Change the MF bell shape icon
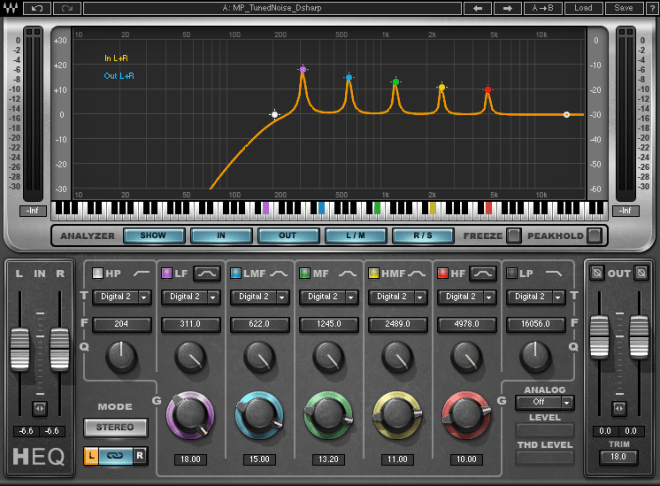The image size is (660, 486). point(348,274)
